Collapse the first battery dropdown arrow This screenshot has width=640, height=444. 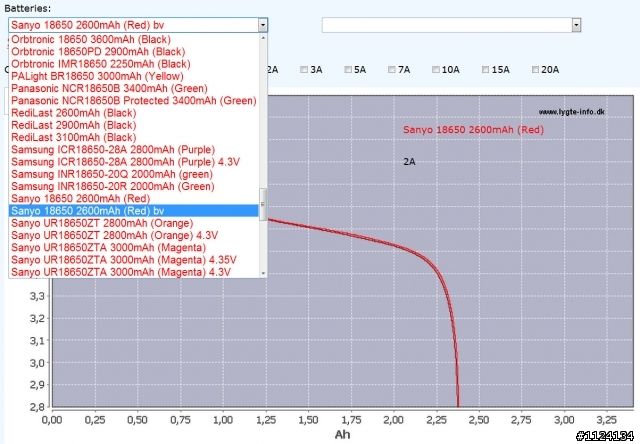point(263,25)
